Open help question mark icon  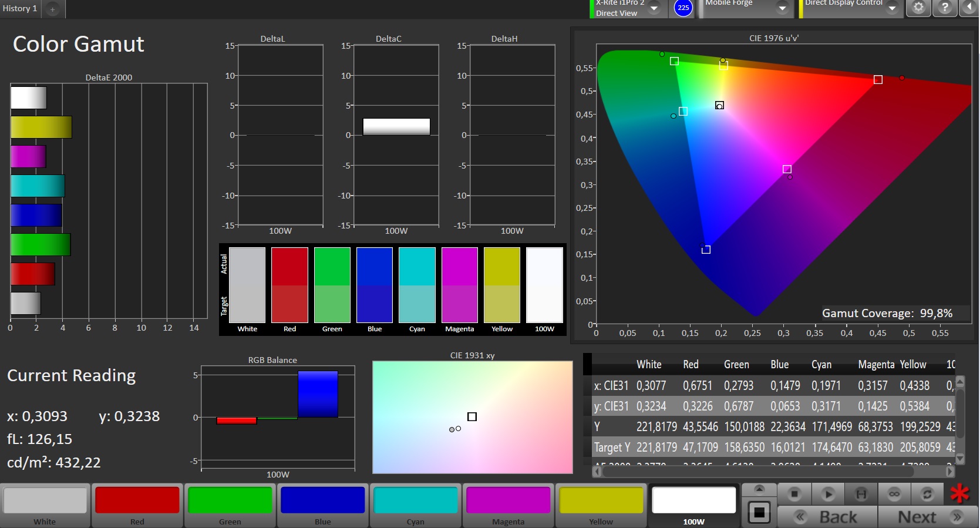coord(945,8)
